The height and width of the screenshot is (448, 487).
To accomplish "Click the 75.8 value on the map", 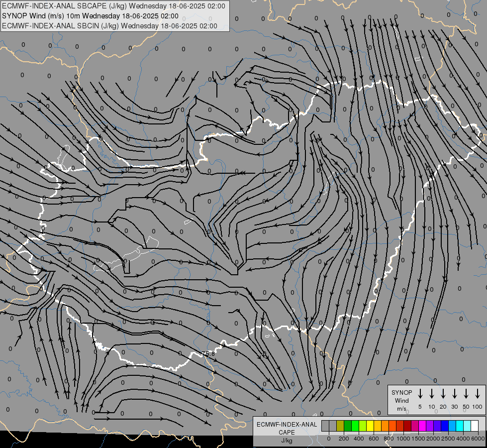I will pos(208,354).
